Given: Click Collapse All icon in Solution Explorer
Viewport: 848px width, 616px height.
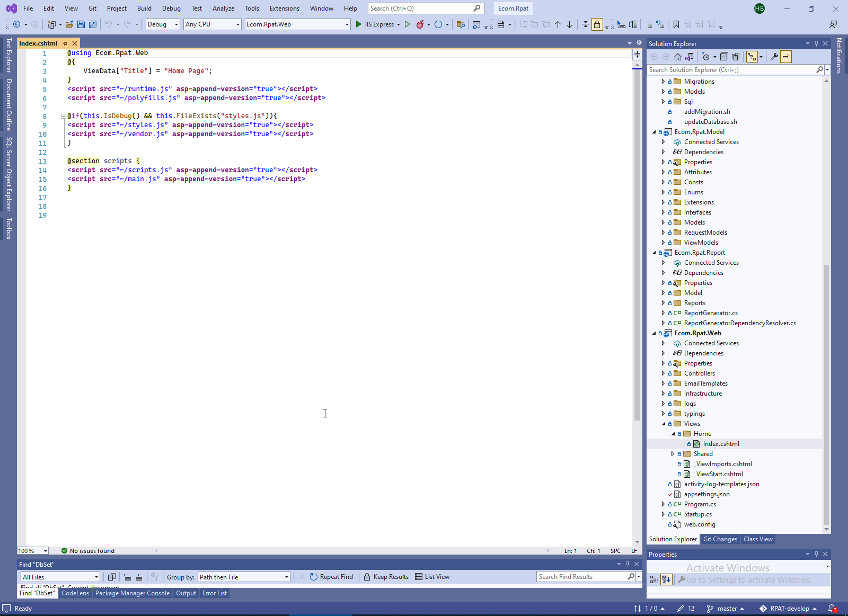Looking at the screenshot, I should 724,57.
